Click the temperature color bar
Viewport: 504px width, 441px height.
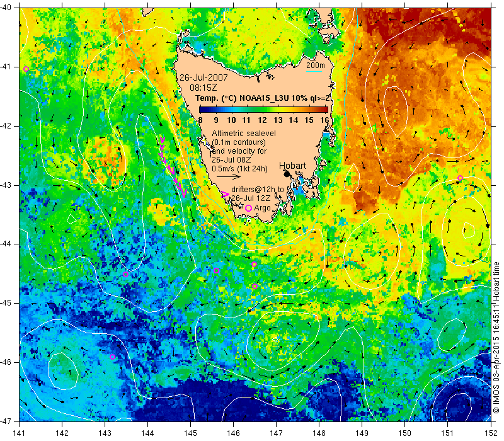point(263,110)
